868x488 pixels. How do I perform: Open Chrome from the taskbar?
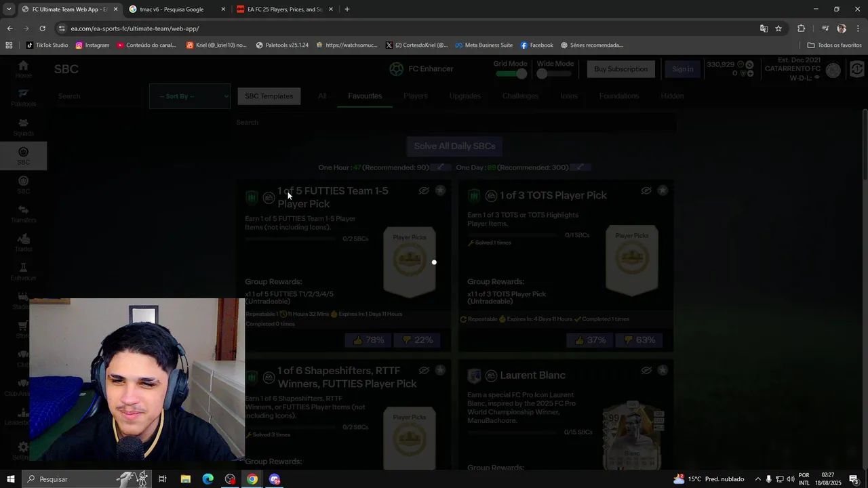(x=252, y=479)
